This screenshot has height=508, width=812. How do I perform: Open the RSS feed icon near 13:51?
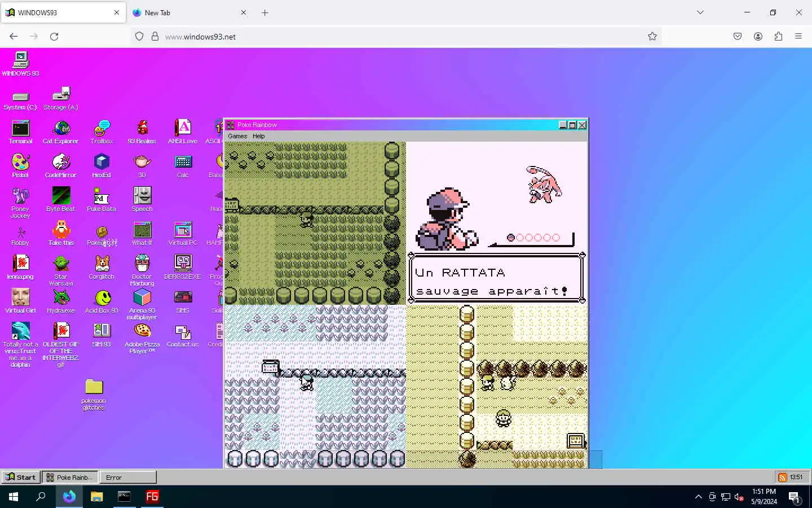pos(782,477)
